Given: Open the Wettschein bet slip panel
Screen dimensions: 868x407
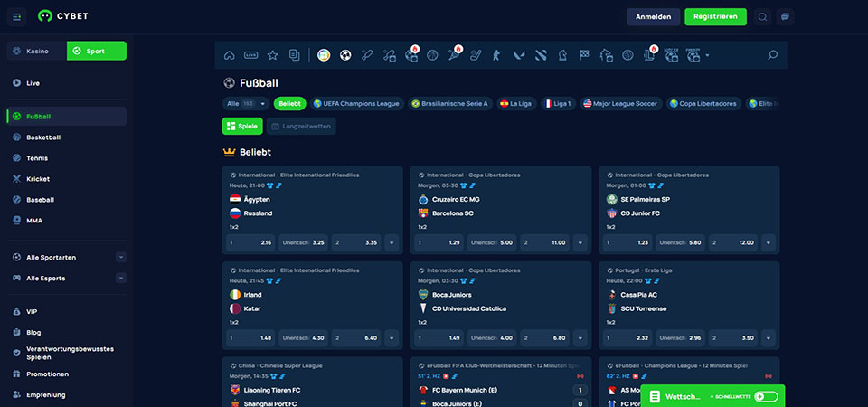Looking at the screenshot, I should (x=675, y=396).
